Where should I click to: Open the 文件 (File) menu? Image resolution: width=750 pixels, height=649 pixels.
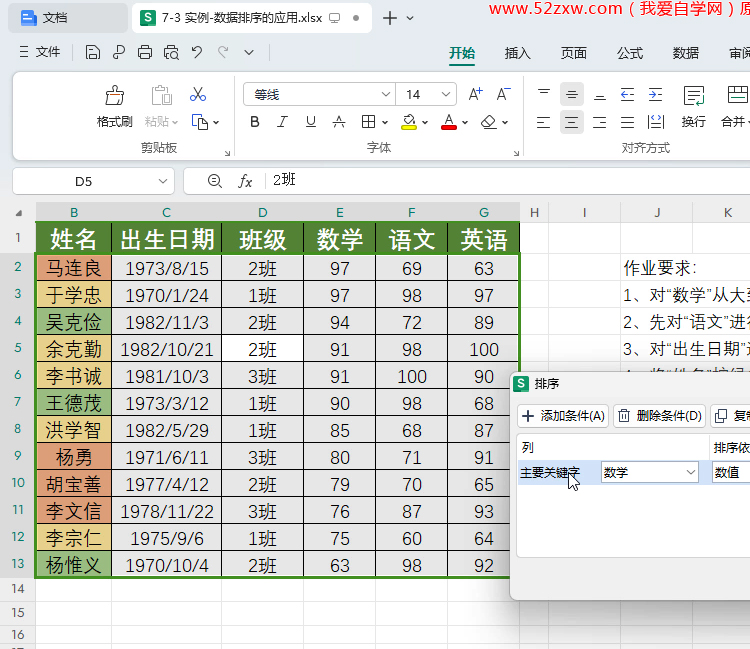pyautogui.click(x=40, y=52)
